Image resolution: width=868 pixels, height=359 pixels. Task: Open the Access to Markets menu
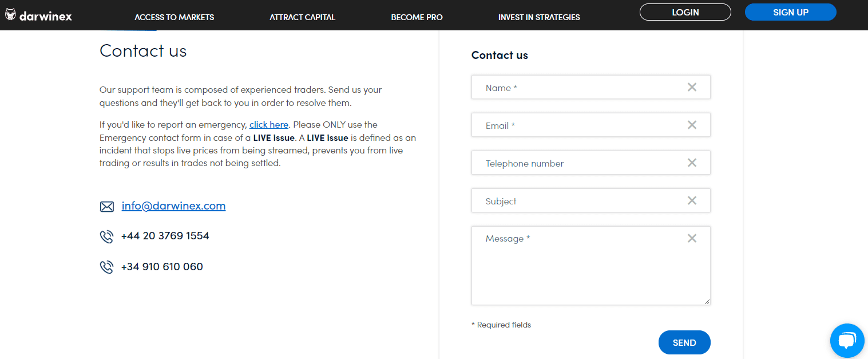[x=175, y=17]
